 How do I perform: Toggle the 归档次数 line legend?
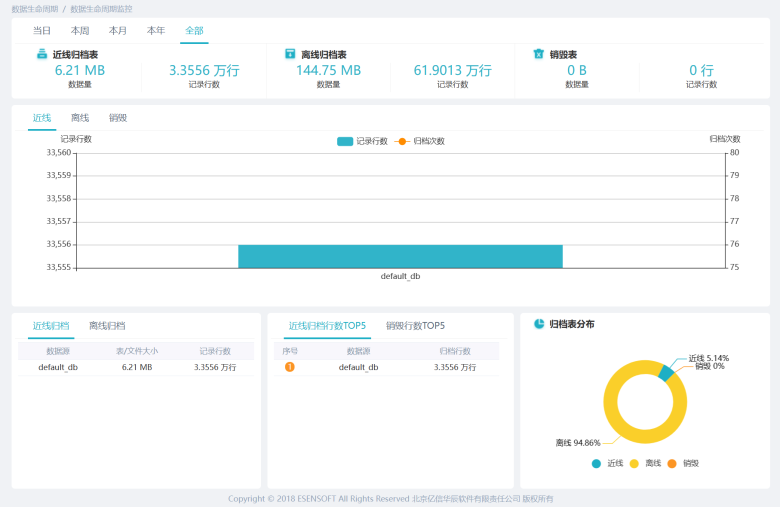pyautogui.click(x=419, y=141)
